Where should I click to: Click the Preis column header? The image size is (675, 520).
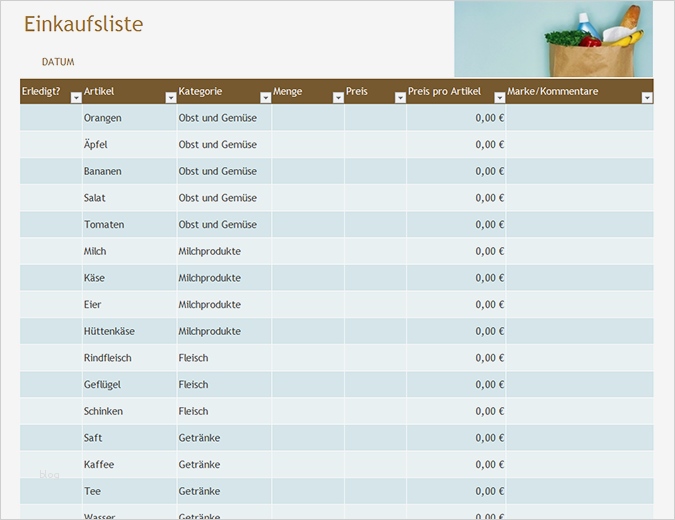[x=375, y=91]
